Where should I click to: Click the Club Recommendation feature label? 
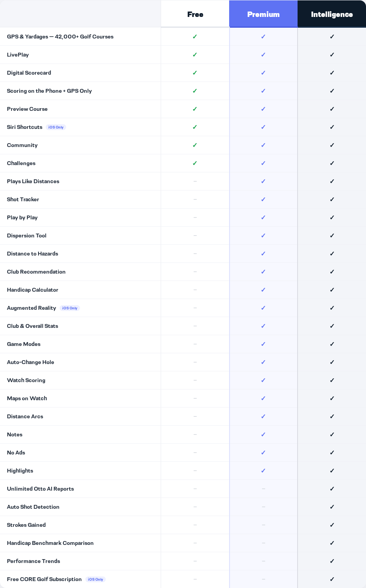[36, 272]
